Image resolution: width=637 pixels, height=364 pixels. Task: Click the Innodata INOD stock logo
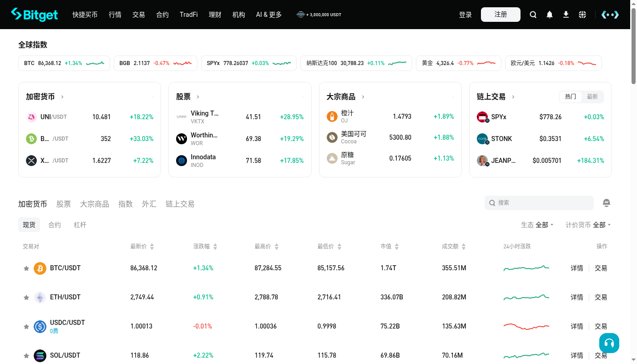pos(182,161)
